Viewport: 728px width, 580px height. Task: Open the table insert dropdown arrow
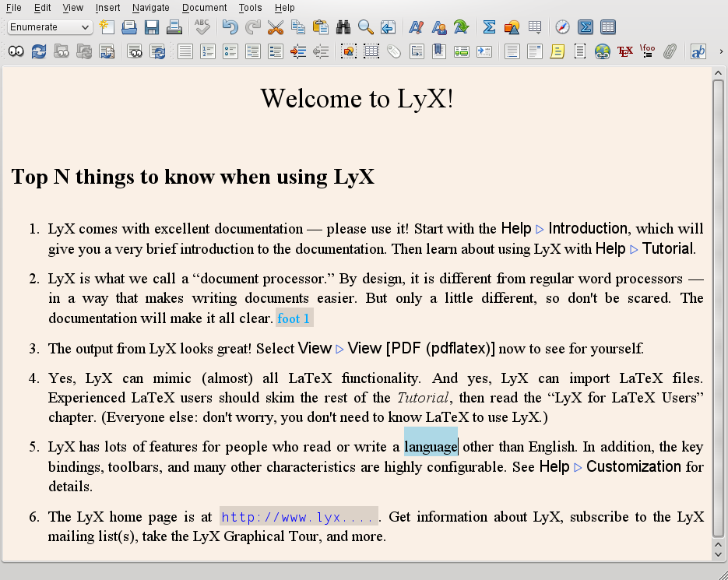click(x=539, y=33)
